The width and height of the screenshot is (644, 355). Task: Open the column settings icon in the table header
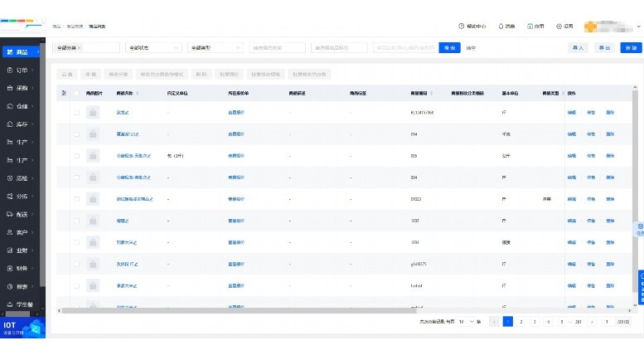(x=64, y=93)
